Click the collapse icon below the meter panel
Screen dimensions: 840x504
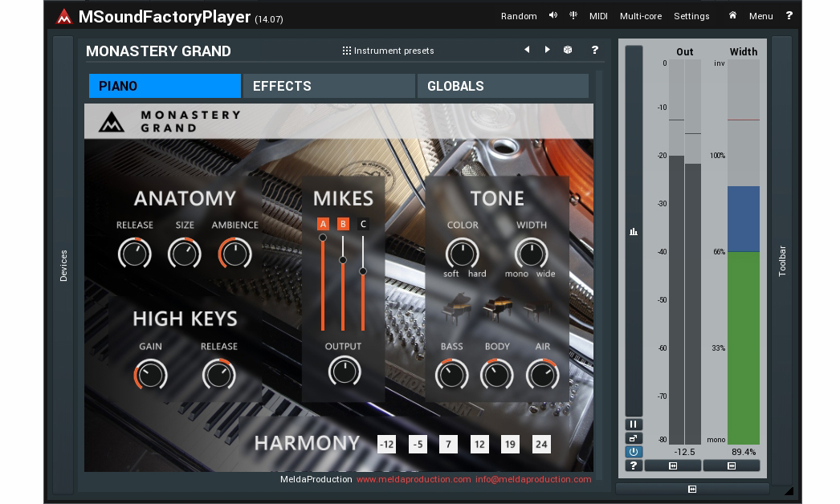[x=692, y=489]
